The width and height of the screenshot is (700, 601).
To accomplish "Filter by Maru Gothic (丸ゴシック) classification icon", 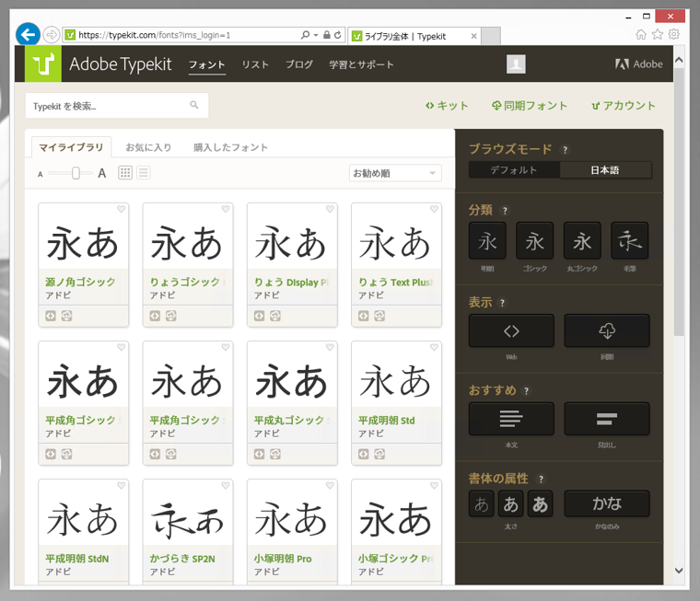I will tap(582, 241).
